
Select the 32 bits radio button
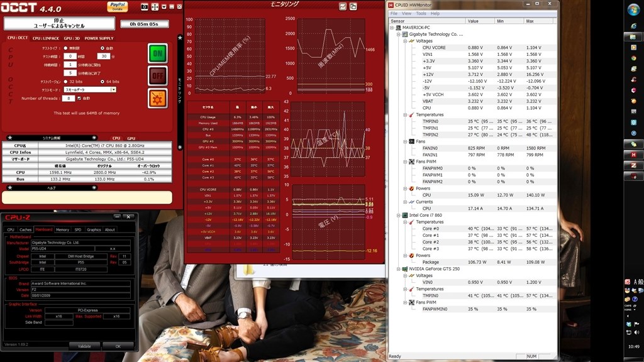(65, 81)
